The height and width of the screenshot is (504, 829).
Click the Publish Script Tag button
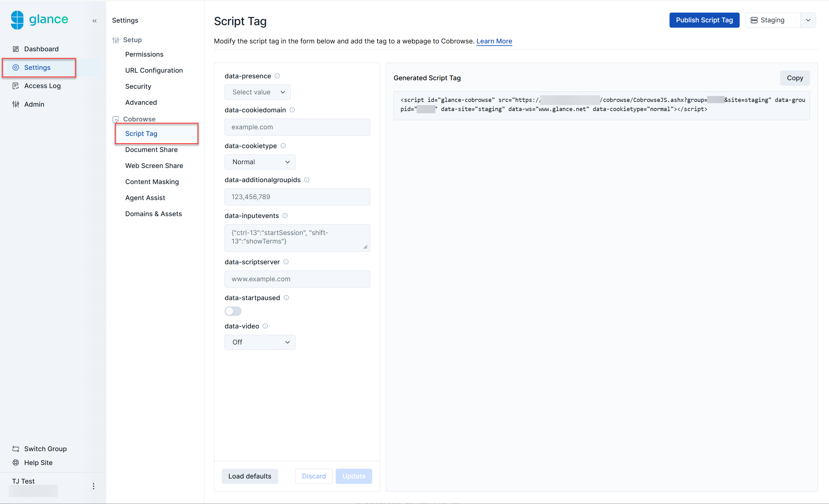[x=704, y=20]
